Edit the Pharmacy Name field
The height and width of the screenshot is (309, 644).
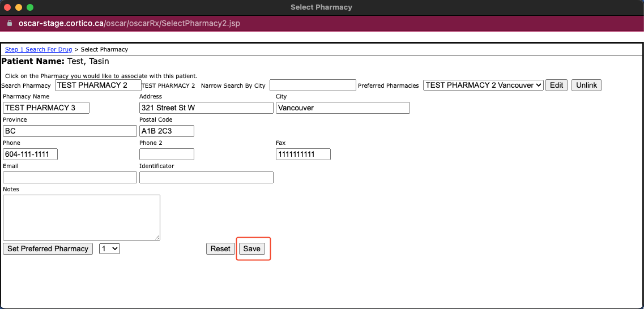(46, 108)
